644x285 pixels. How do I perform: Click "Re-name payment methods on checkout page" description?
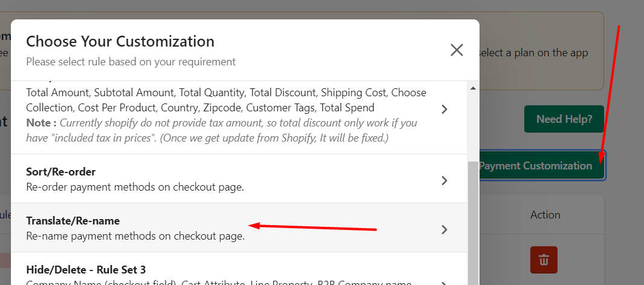135,236
